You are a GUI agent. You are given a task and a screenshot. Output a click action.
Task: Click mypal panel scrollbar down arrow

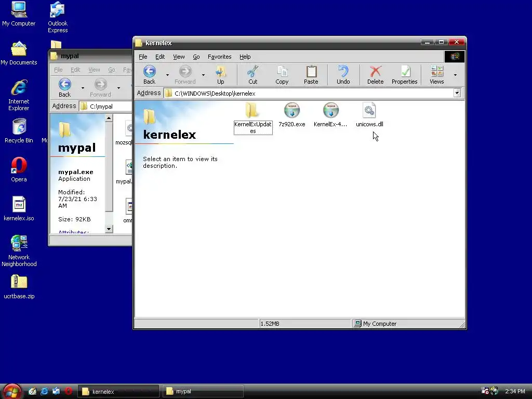pos(109,229)
